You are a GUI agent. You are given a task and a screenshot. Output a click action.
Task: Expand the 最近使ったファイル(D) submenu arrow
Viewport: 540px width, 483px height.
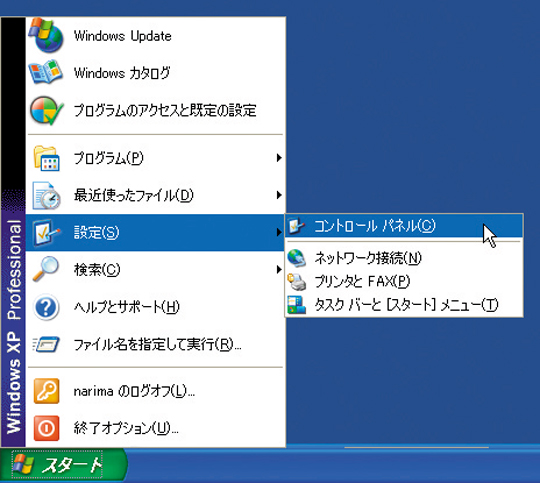[279, 195]
